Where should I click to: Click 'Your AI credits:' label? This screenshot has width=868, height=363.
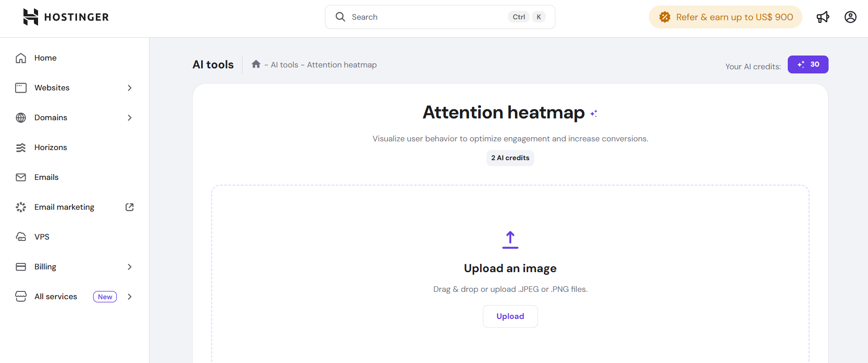click(753, 67)
